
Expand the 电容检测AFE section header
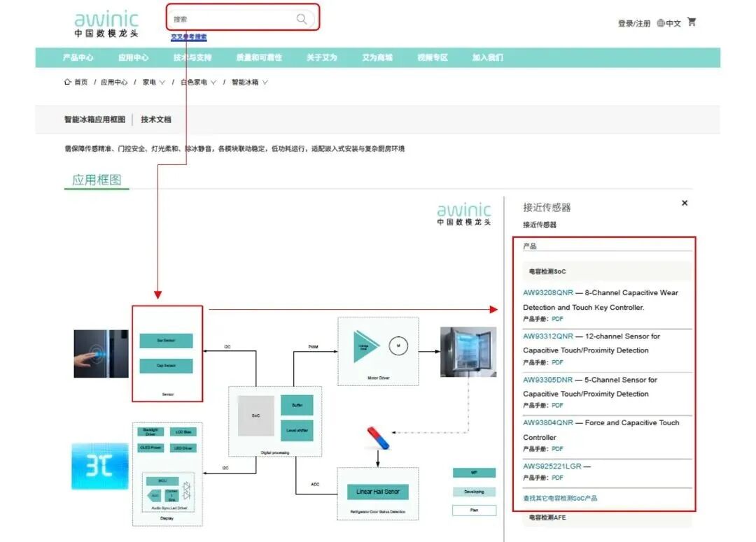click(x=607, y=518)
